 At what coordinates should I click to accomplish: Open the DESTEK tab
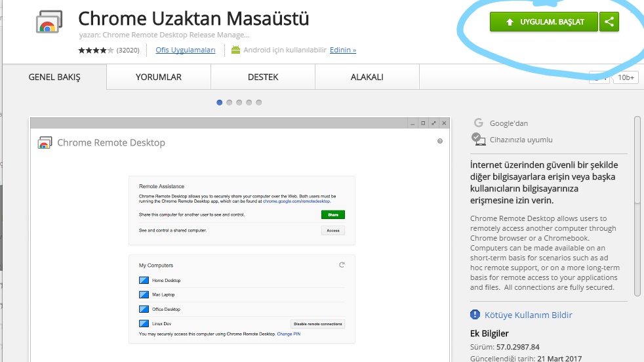(263, 77)
